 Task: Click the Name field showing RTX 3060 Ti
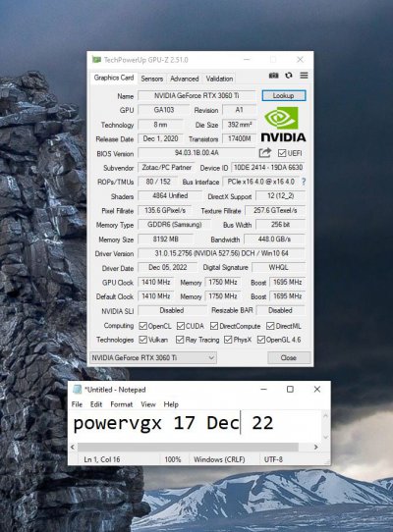[x=196, y=95]
